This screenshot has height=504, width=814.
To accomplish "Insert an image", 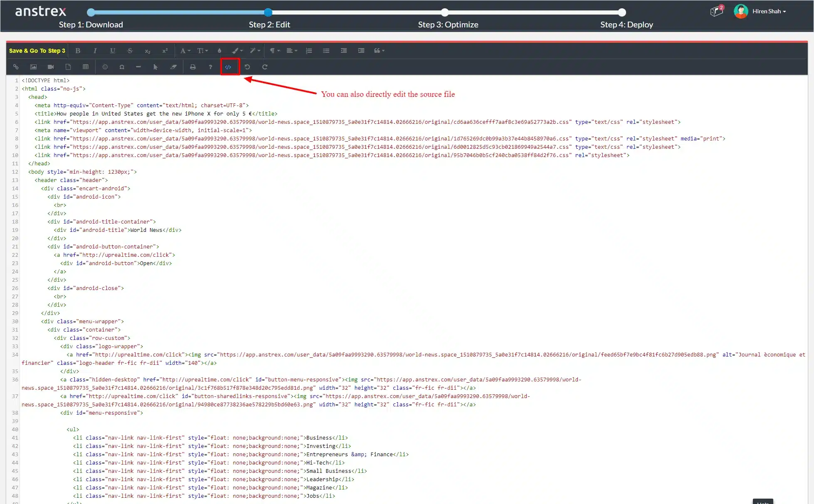I will pyautogui.click(x=33, y=67).
